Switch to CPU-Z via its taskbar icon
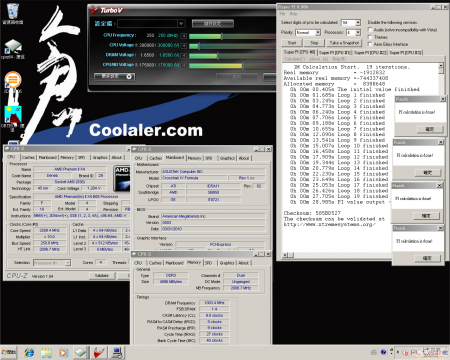The image size is (450, 360). [x=81, y=352]
